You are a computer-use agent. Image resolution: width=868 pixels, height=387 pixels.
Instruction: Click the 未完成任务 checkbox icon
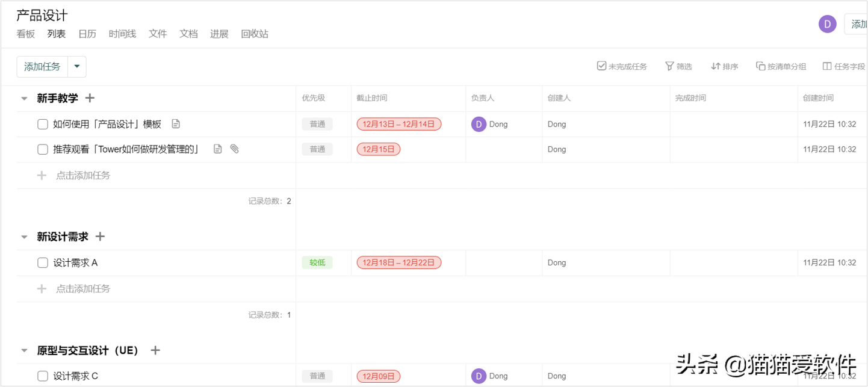[601, 66]
